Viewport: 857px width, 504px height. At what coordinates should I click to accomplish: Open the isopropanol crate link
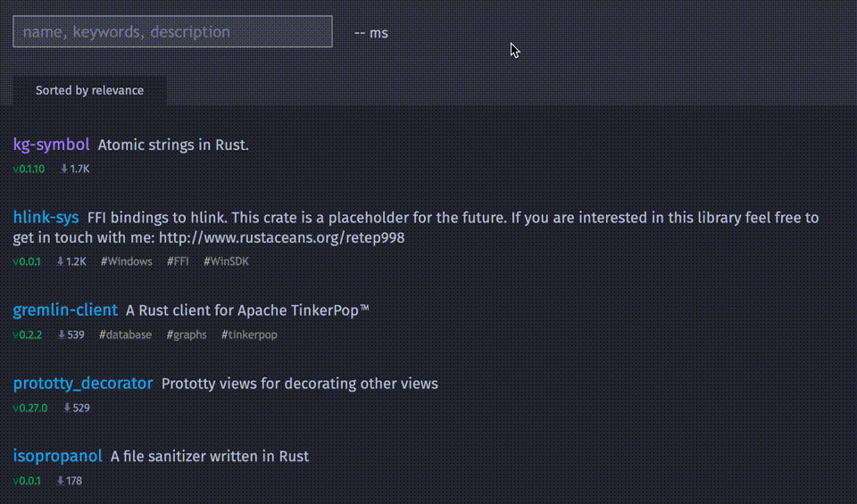[x=57, y=456]
